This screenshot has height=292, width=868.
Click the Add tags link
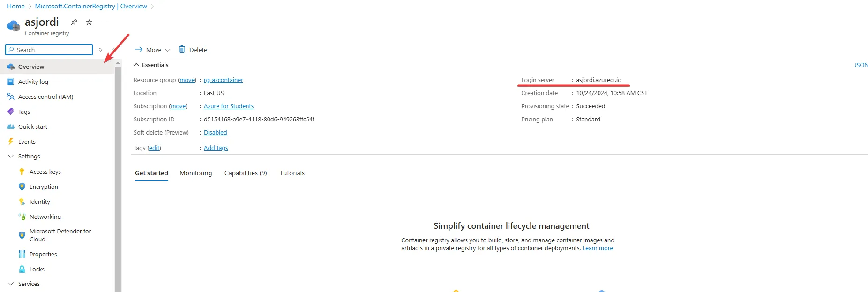click(216, 148)
